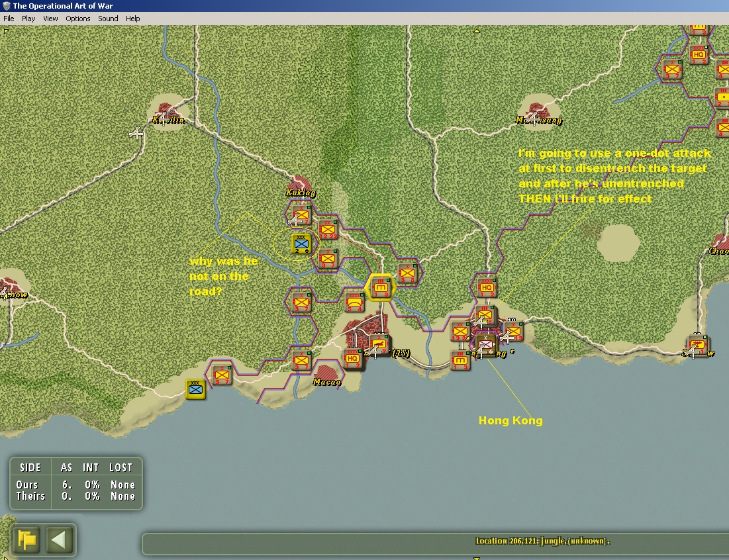Select the XXXX HQ counter north of Hong Kong
Image resolution: width=729 pixels, height=560 pixels.
(487, 288)
